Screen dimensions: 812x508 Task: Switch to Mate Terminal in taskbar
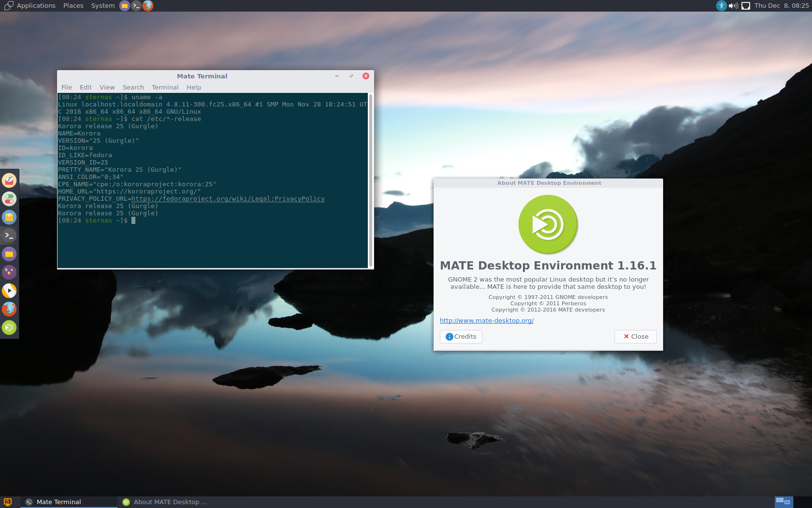pyautogui.click(x=69, y=502)
